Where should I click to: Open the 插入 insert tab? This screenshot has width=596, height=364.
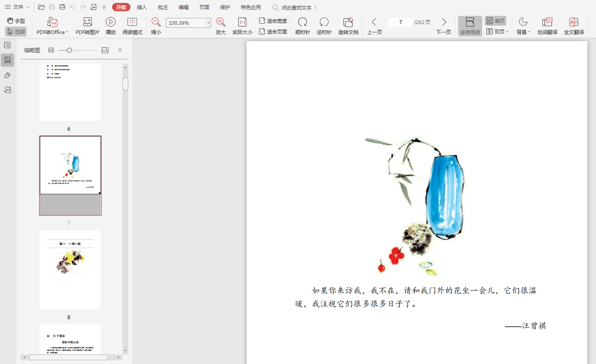(142, 7)
